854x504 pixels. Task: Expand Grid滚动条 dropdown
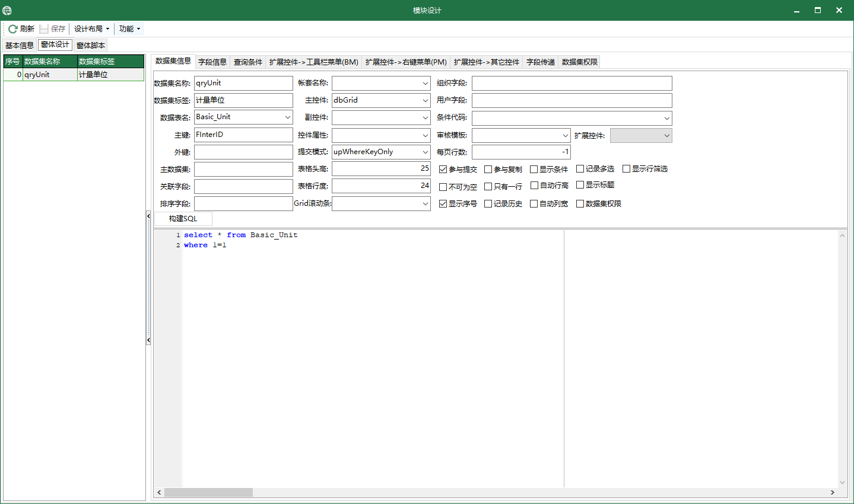[x=426, y=203]
